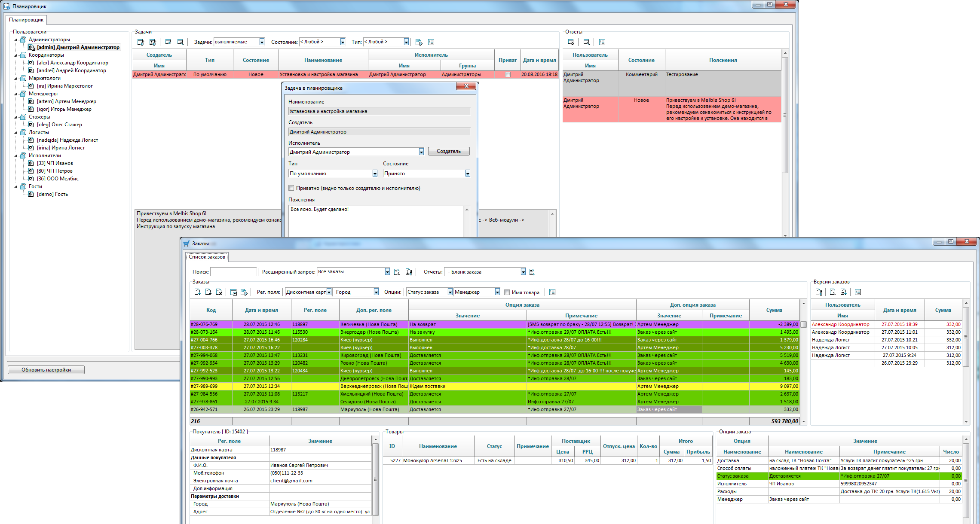The height and width of the screenshot is (524, 980).
Task: Check the Приват checkbox in the task row
Action: [508, 74]
